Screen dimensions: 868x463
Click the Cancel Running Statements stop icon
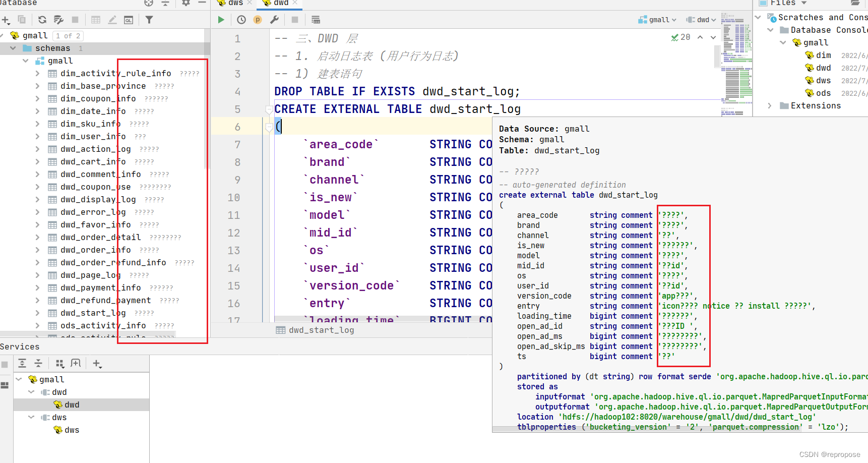click(295, 20)
